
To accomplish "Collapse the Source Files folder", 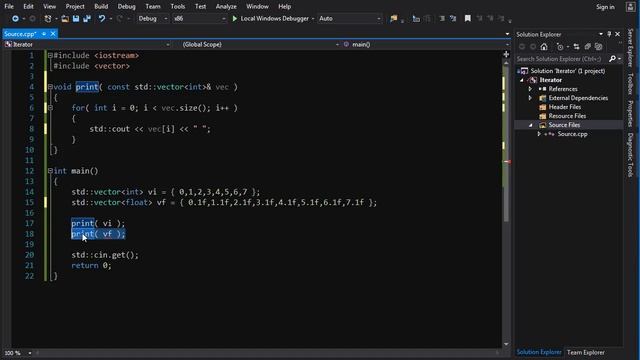I will [x=531, y=125].
